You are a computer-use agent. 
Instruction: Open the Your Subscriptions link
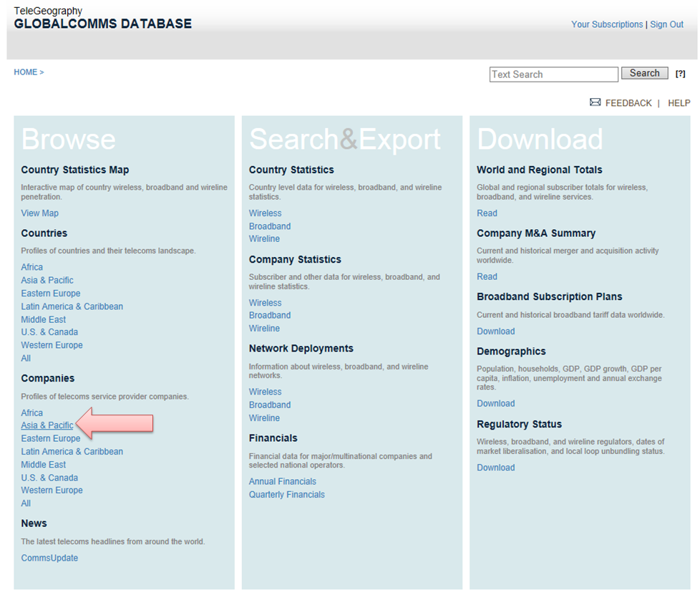607,24
